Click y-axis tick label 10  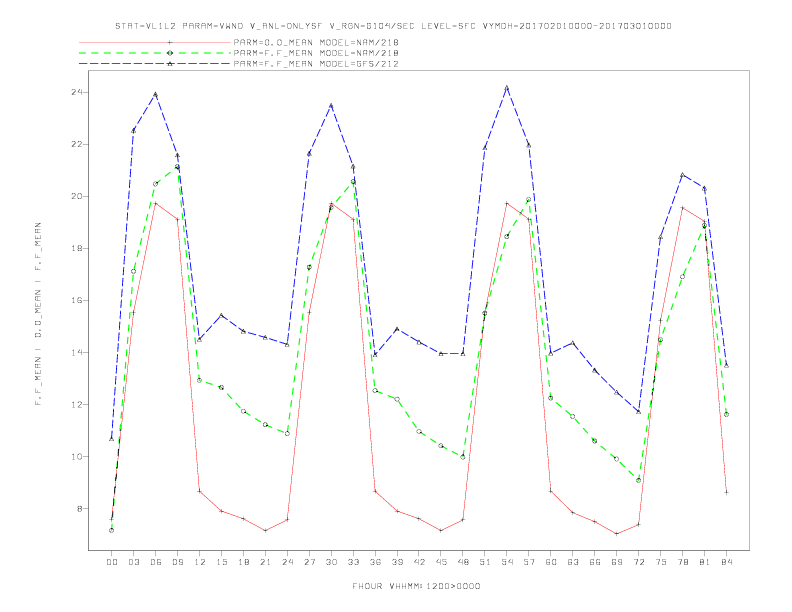[x=76, y=456]
